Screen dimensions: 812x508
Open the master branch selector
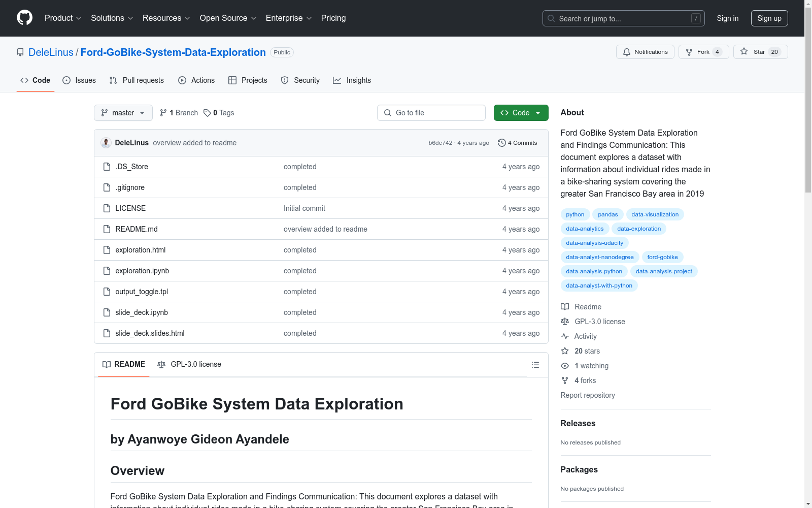[x=123, y=113]
